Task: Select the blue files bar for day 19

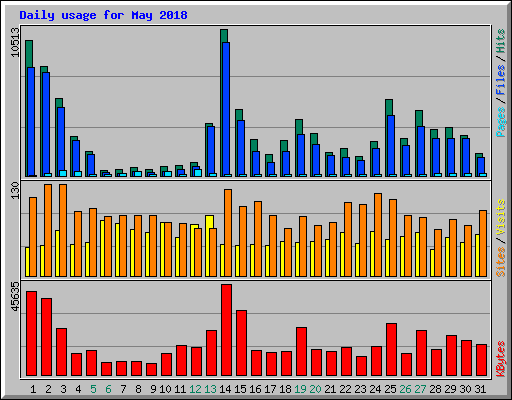Action: click(x=301, y=155)
